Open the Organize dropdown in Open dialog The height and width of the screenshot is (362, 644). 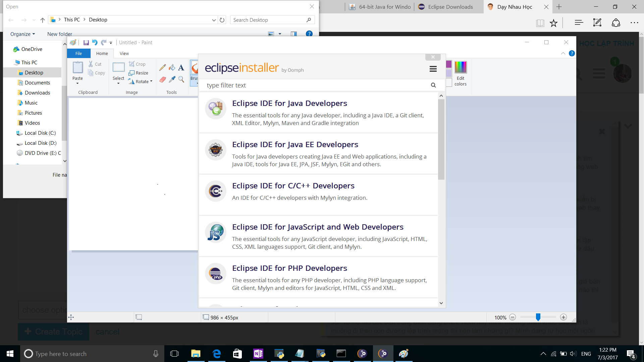tap(22, 34)
